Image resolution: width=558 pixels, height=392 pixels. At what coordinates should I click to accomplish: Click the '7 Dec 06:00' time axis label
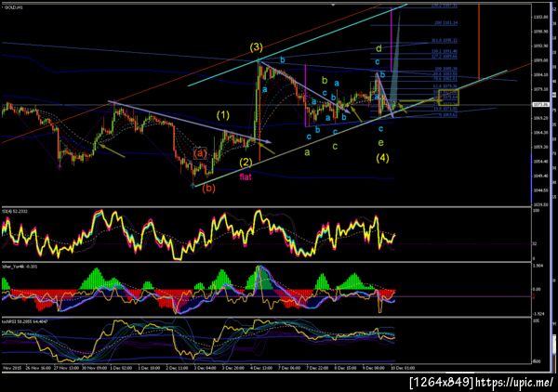point(289,368)
